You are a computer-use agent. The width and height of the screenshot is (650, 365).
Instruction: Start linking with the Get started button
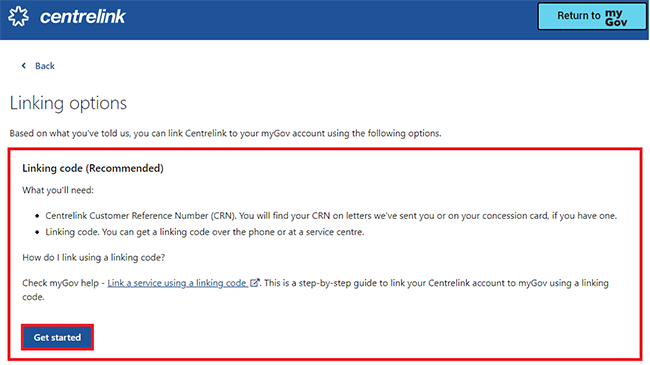tap(57, 337)
